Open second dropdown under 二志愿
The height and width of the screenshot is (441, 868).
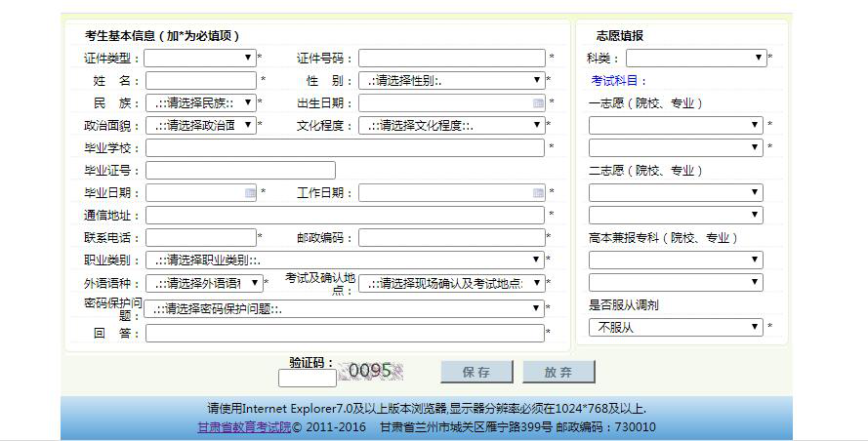click(676, 216)
